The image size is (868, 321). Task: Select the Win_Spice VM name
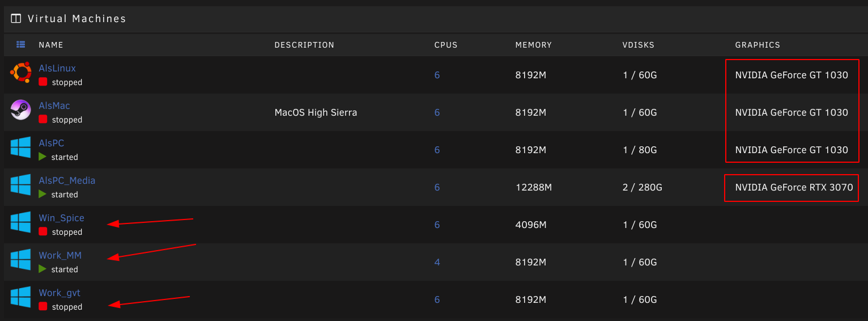click(61, 218)
